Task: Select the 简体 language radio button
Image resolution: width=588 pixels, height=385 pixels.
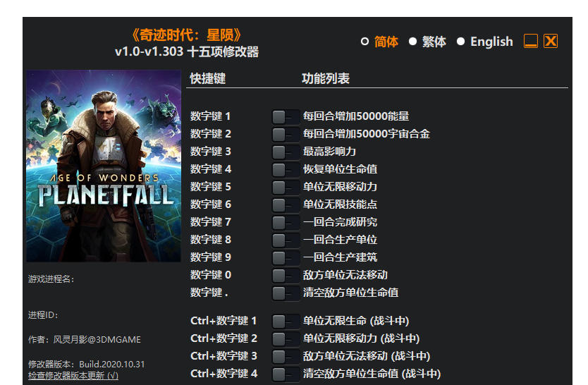Action: [365, 41]
